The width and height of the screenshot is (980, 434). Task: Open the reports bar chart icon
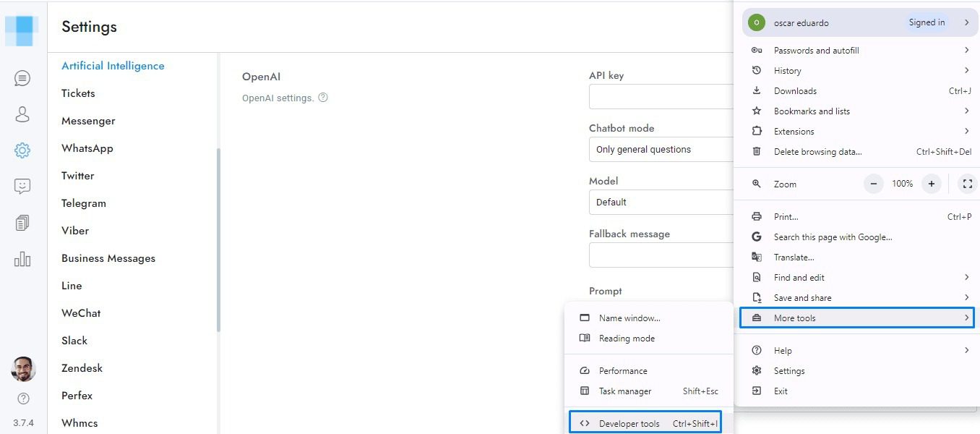pos(22,259)
